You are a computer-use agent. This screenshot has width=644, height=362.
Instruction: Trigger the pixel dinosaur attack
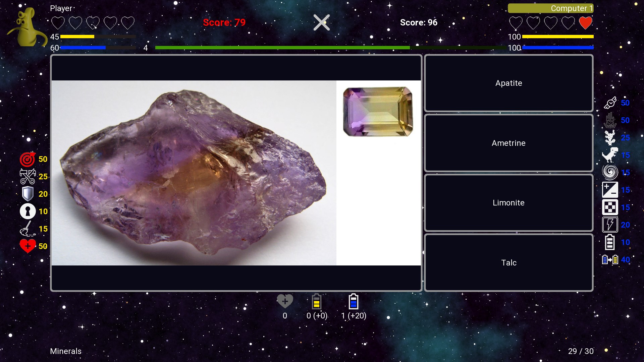[610, 155]
